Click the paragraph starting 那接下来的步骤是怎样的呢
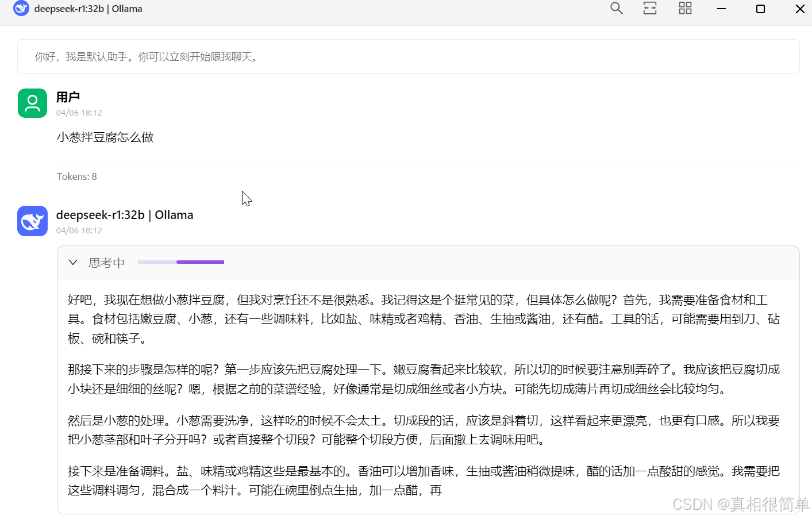812x519 pixels. click(x=424, y=379)
